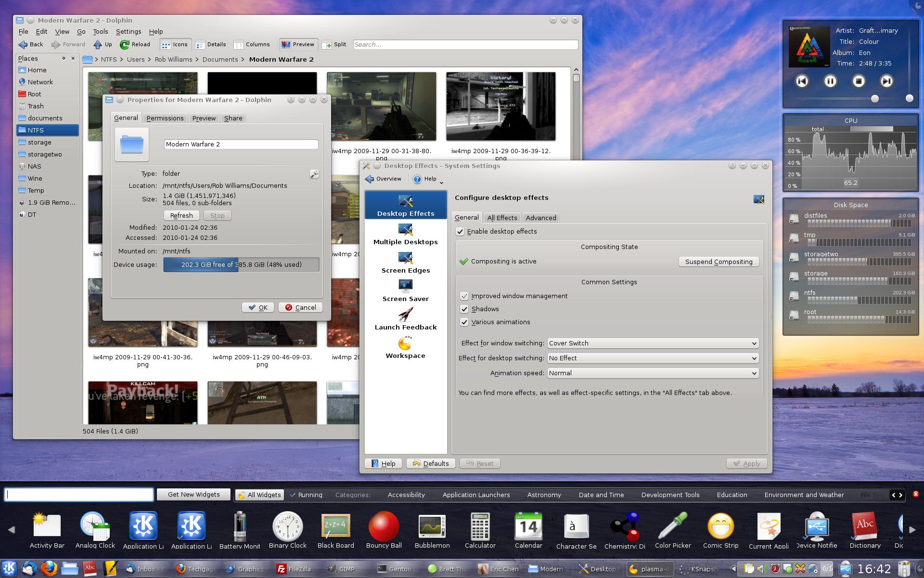Toggle Preview mode in Dolphin
The height and width of the screenshot is (578, 924).
click(298, 44)
